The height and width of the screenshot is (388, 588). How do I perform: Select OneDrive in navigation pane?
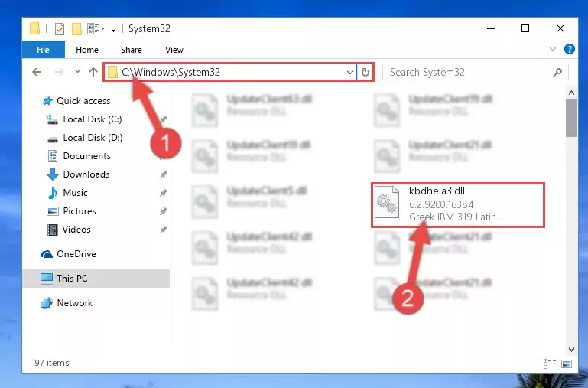point(76,253)
